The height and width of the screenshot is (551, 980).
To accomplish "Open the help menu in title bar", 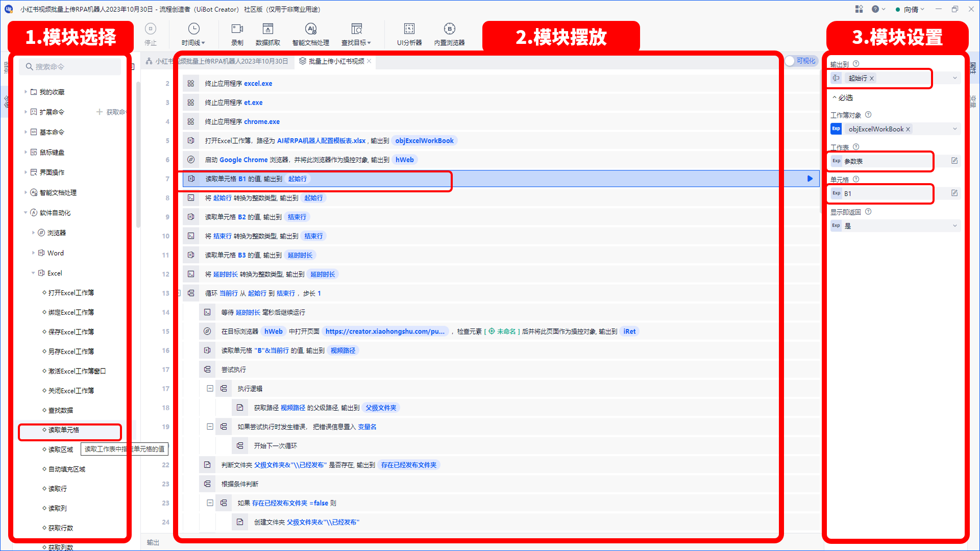I will pyautogui.click(x=878, y=9).
